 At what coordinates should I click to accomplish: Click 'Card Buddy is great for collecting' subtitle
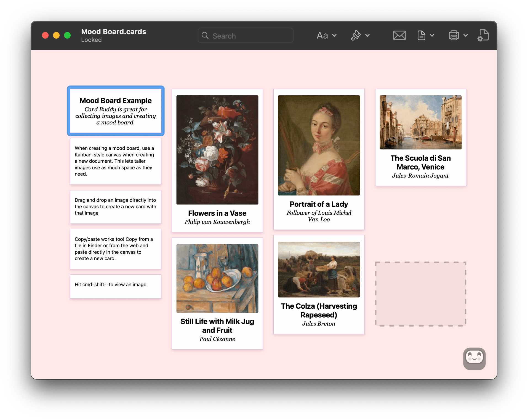(116, 116)
